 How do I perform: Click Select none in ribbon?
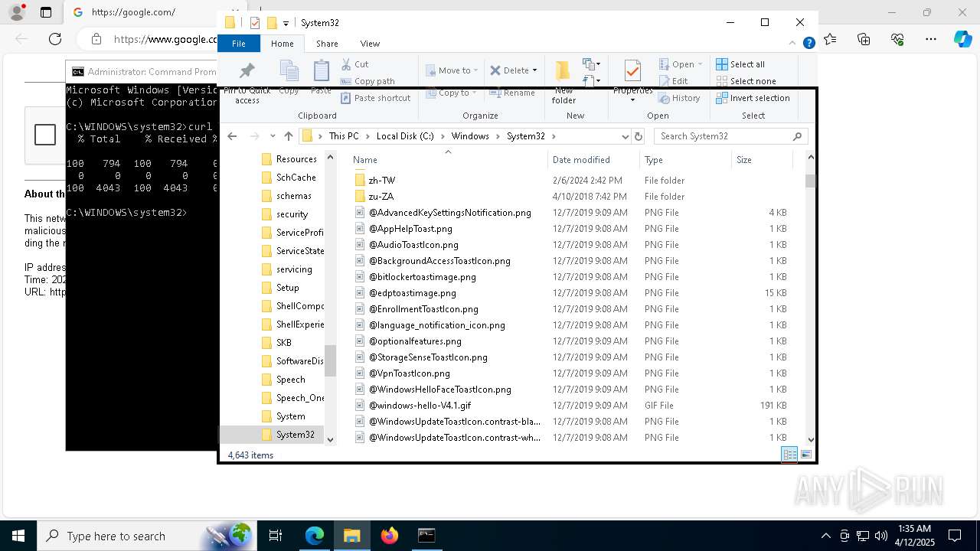pyautogui.click(x=746, y=81)
